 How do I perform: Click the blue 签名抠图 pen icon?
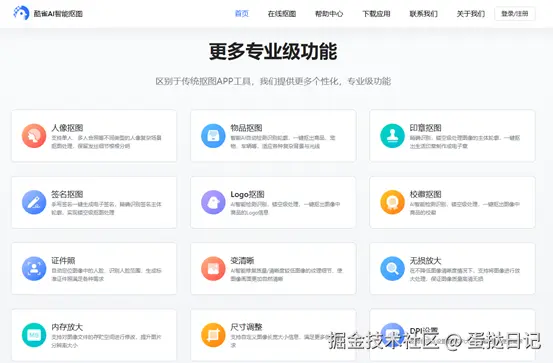34,202
